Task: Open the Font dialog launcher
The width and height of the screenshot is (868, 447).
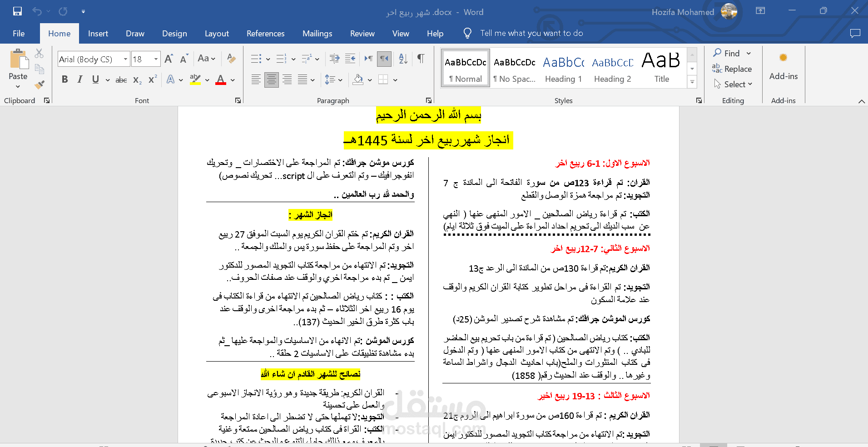Action: [x=238, y=100]
